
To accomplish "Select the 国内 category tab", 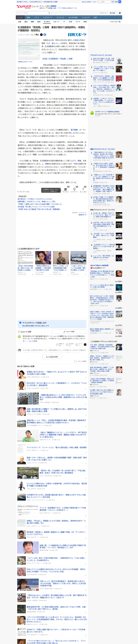I will [26, 22].
